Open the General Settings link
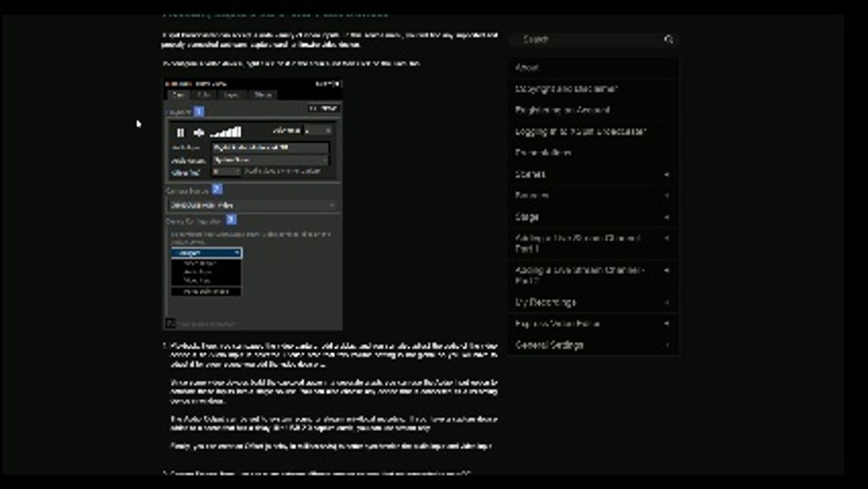Viewport: 868px width, 489px height. click(x=549, y=345)
